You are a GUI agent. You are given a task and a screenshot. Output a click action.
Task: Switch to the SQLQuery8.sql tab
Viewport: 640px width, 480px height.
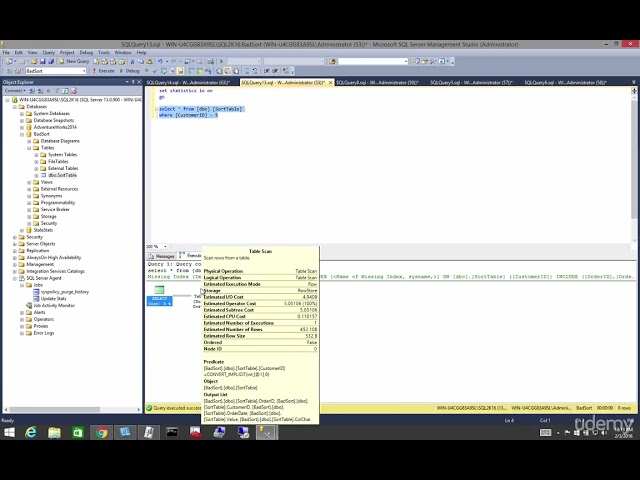(378, 82)
